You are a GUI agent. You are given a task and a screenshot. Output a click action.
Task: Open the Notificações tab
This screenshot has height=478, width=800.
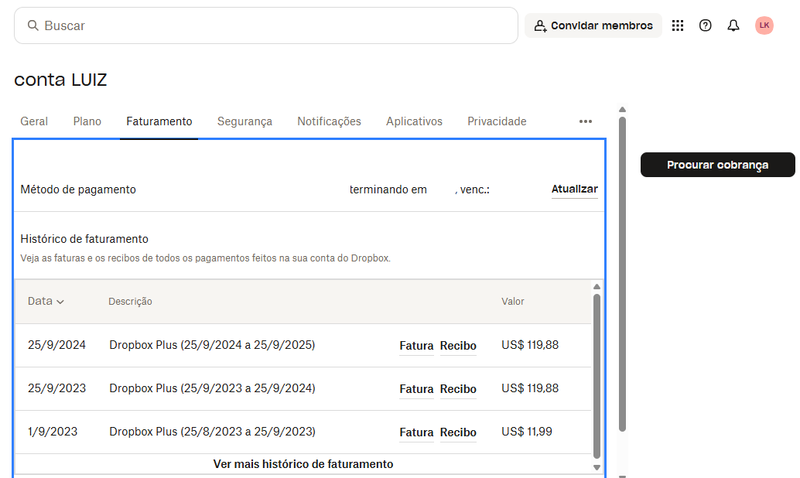329,121
